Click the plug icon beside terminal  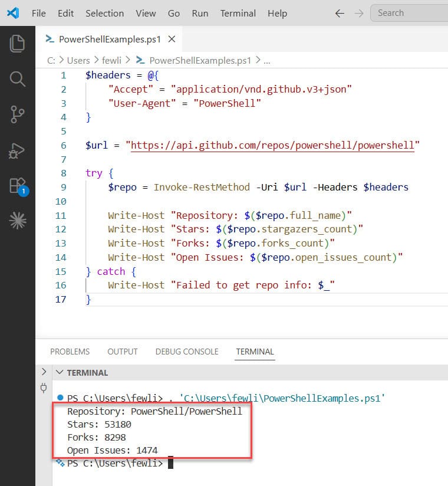[44, 388]
